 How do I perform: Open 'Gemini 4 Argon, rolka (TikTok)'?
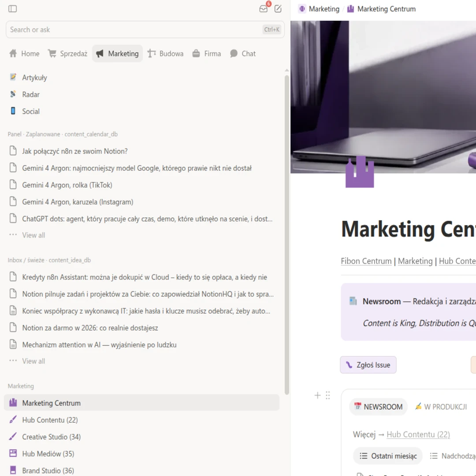141,185
